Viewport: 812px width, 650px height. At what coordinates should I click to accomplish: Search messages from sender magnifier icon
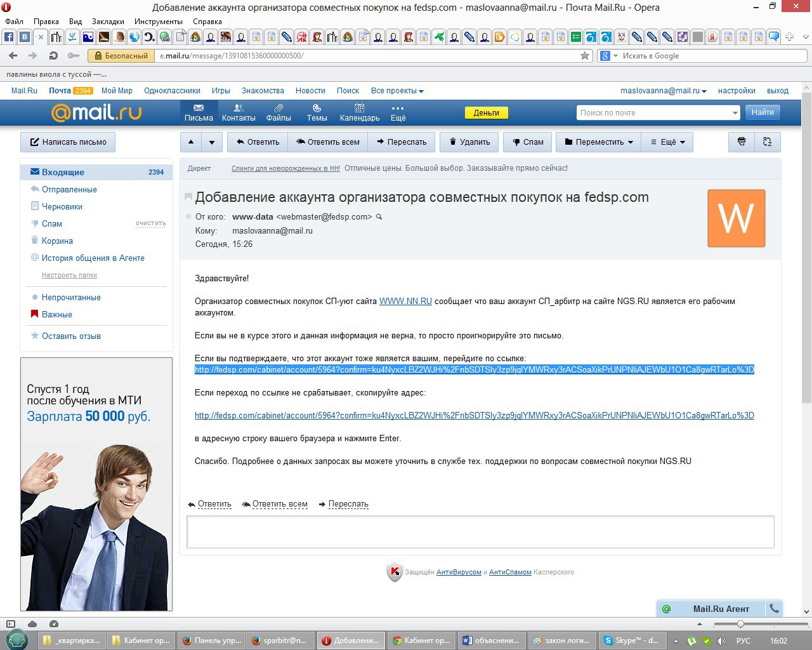click(x=379, y=217)
